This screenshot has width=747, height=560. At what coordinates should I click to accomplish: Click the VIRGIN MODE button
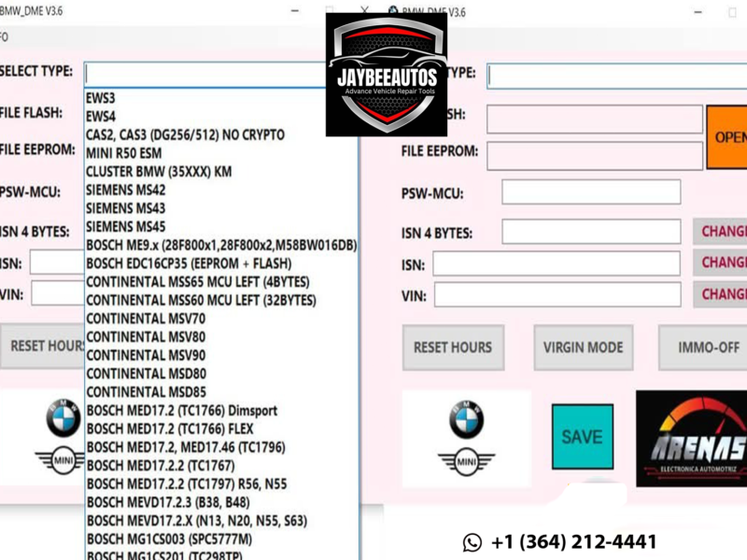pos(584,347)
